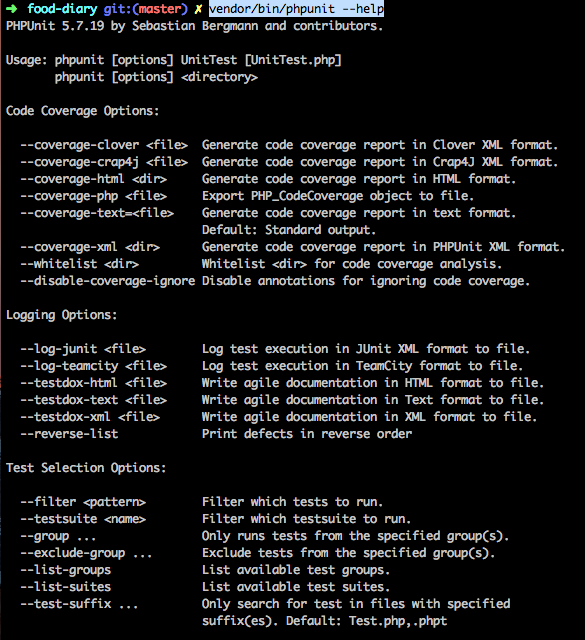Click the master branch name in prompt

(x=160, y=9)
